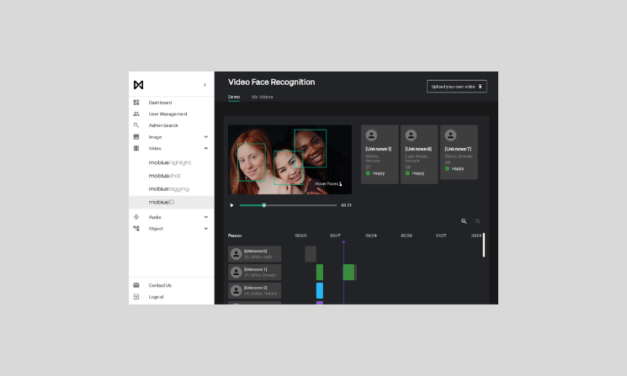Click the Video section film icon
Screen dimensions: 627x376
[136, 148]
